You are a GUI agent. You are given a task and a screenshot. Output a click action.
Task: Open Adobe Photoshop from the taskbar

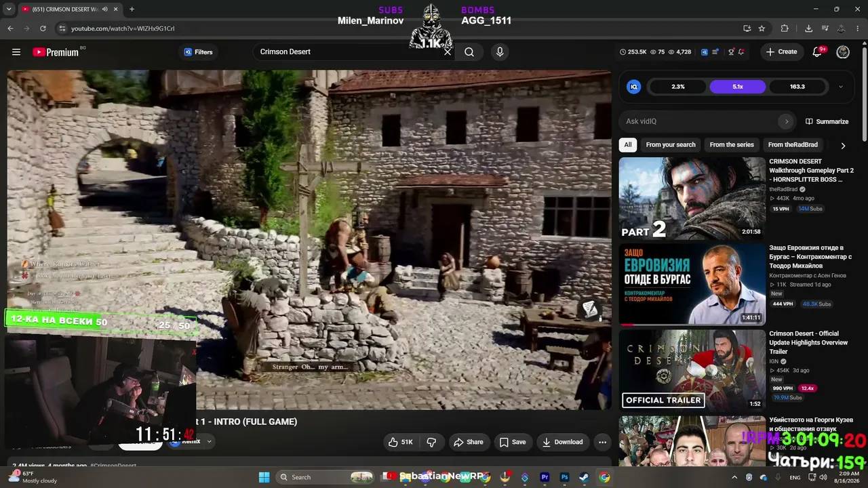point(564,477)
